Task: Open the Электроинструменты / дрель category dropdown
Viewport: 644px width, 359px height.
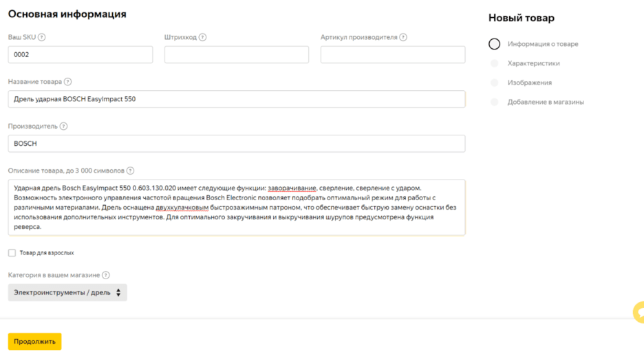Action: click(67, 293)
